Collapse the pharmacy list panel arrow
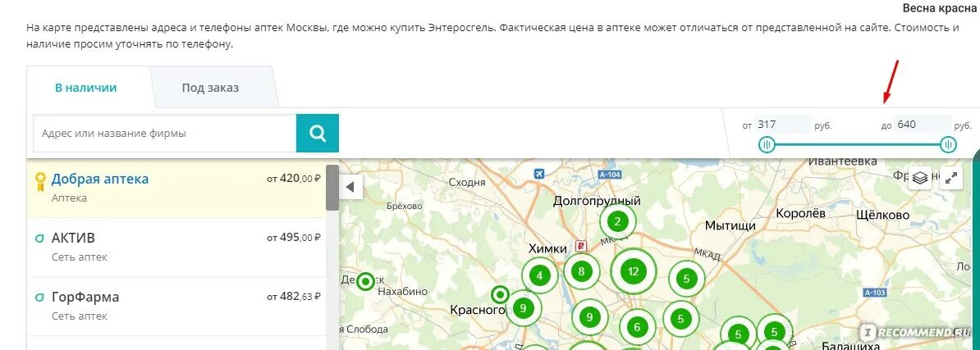 pyautogui.click(x=350, y=187)
